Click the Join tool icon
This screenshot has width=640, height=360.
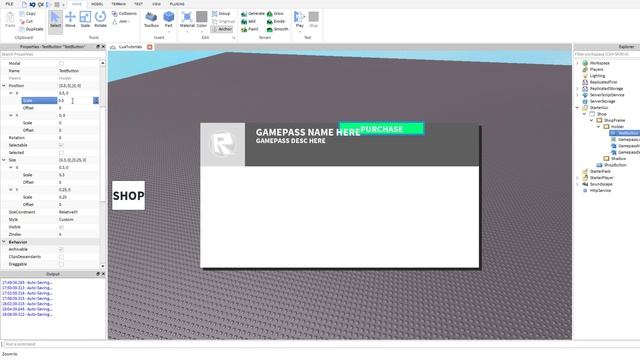[x=115, y=21]
